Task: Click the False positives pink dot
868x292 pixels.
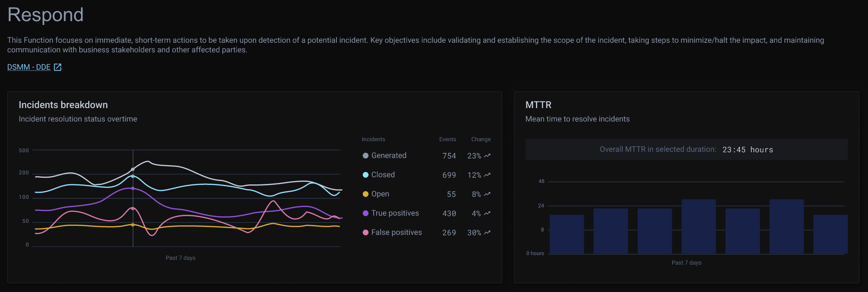Action: [x=366, y=232]
